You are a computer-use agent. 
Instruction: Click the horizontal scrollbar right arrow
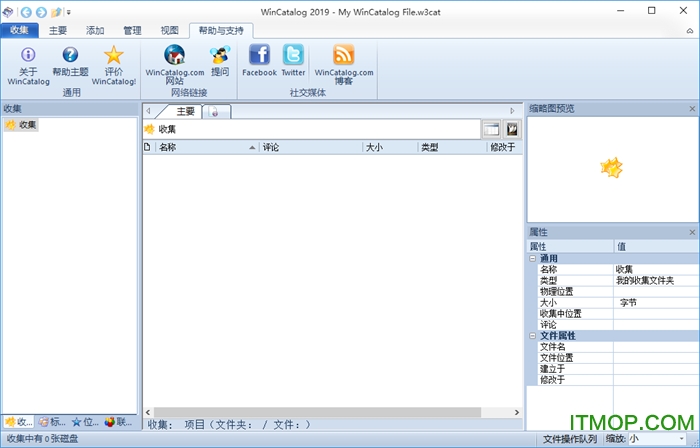pos(517,412)
